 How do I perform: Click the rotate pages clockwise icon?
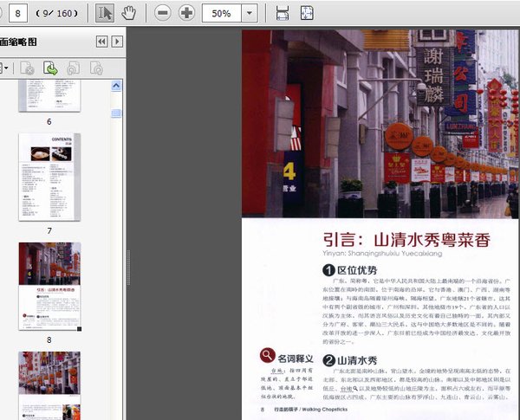96,68
